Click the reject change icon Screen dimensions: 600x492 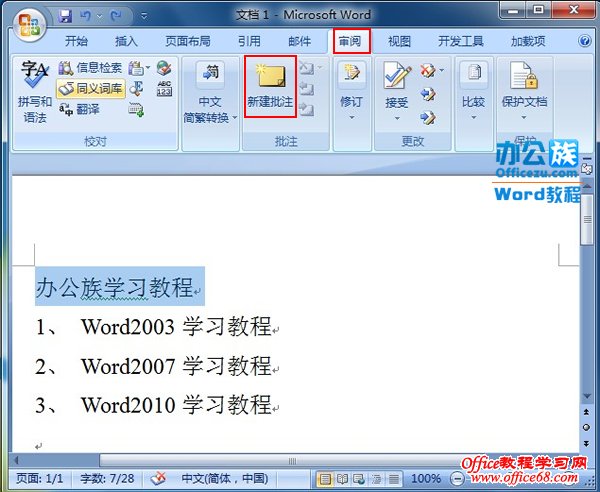pos(428,70)
